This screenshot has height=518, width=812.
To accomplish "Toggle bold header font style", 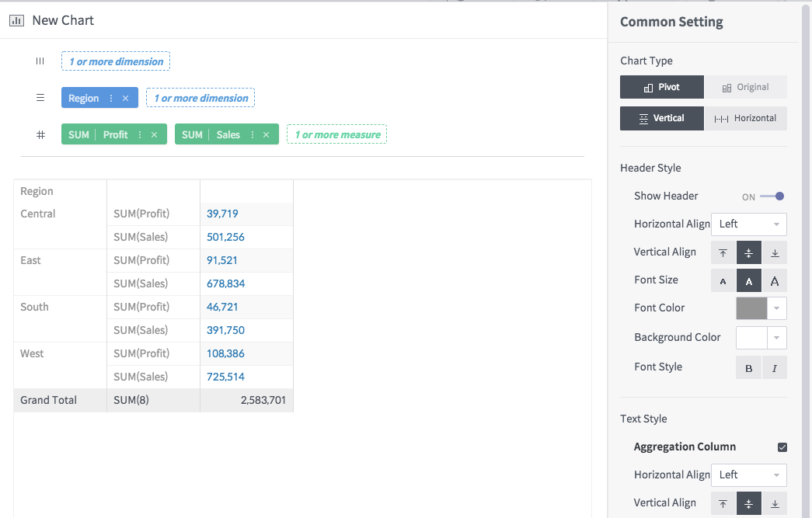I will tap(749, 368).
